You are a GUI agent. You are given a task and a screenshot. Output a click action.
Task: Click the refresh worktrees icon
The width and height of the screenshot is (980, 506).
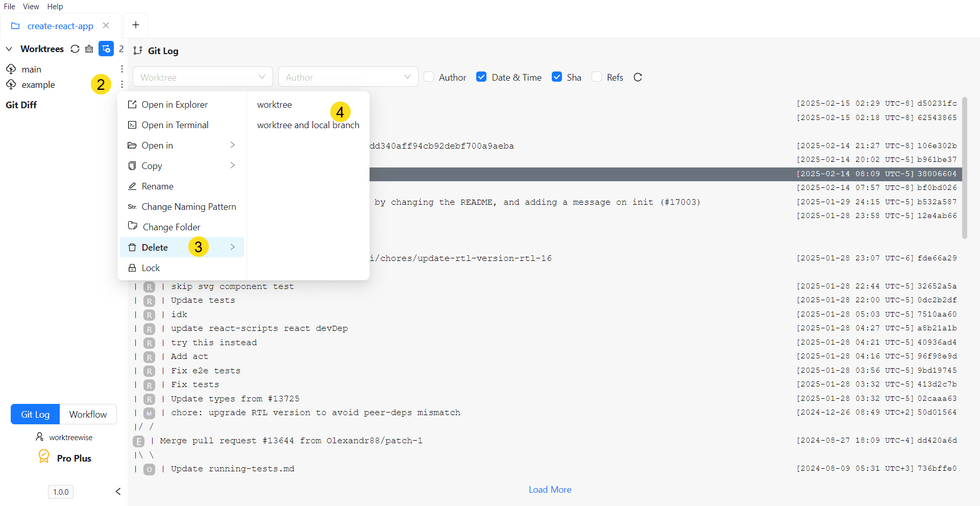(x=75, y=49)
